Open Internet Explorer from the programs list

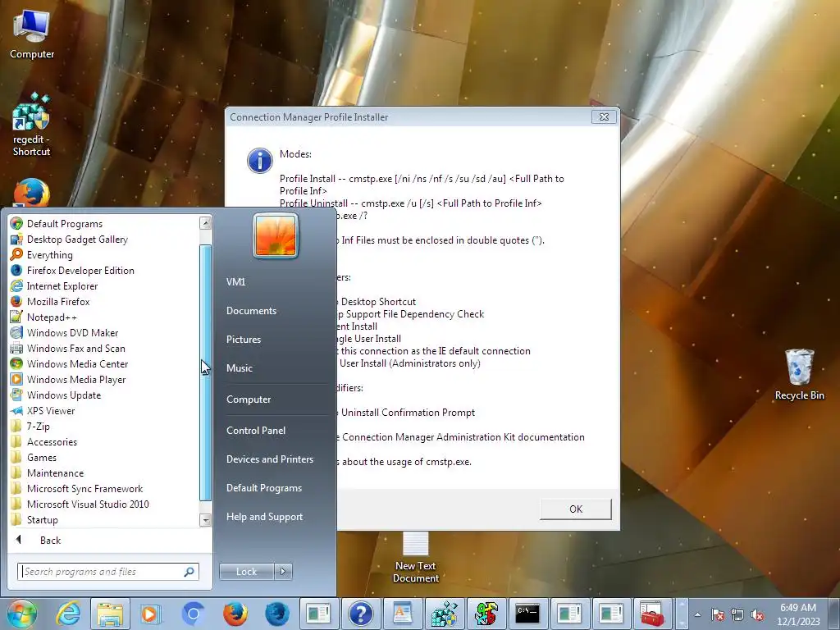pyautogui.click(x=62, y=286)
